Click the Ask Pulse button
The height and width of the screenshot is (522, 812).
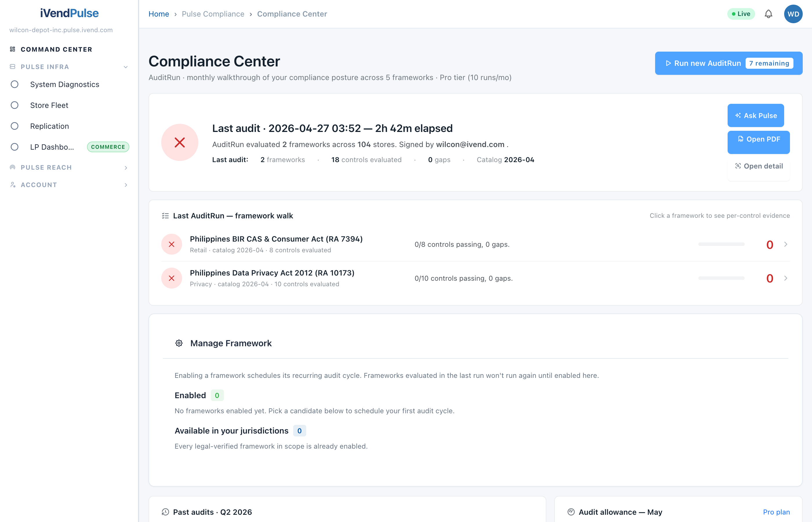tap(756, 115)
